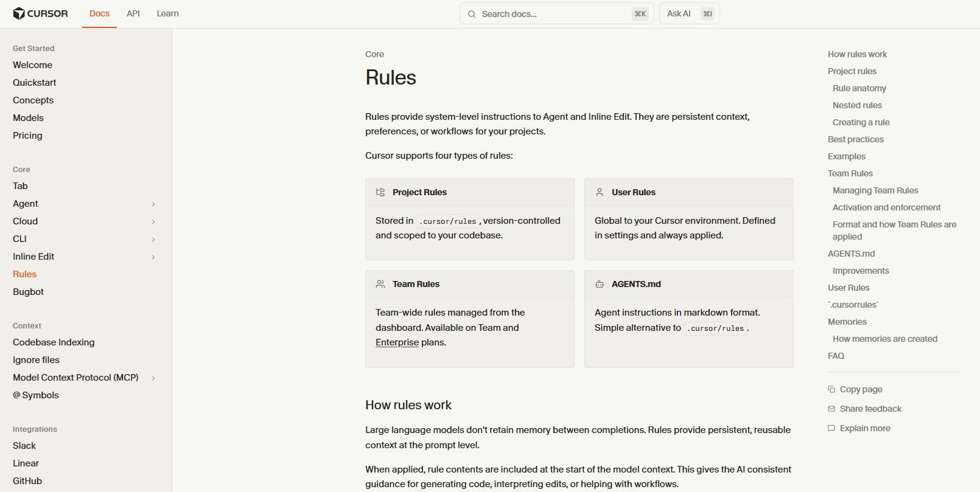The height and width of the screenshot is (492, 980).
Task: Jump to FAQ section
Action: [836, 356]
